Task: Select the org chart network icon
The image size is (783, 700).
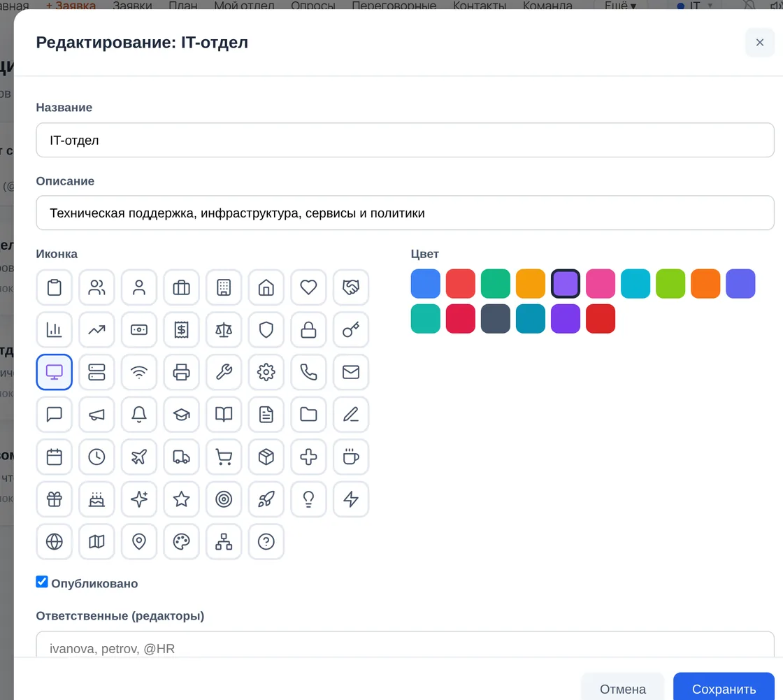Action: click(224, 542)
